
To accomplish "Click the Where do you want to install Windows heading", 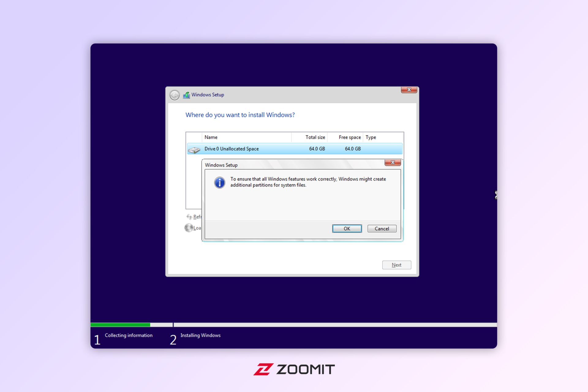I will [240, 115].
